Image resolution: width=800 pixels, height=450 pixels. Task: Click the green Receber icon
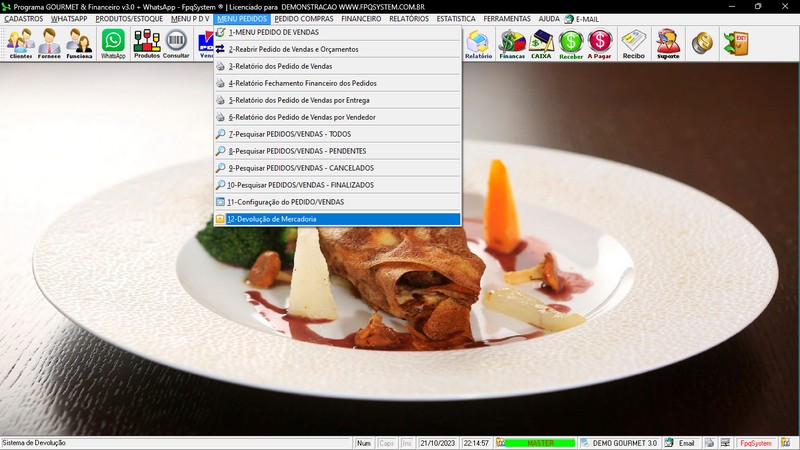[571, 44]
